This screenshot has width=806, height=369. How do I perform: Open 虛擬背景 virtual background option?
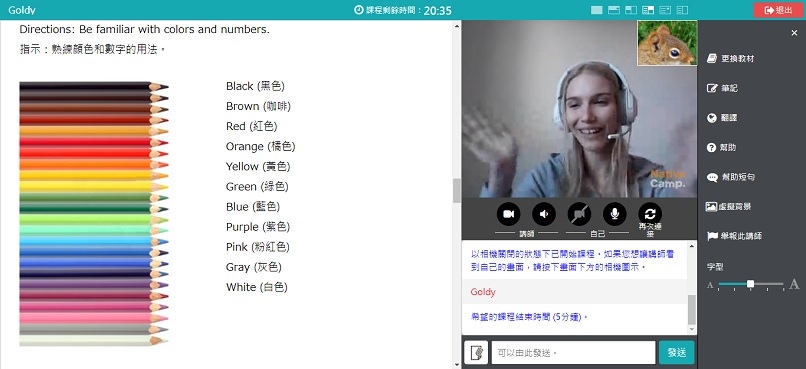coord(729,207)
